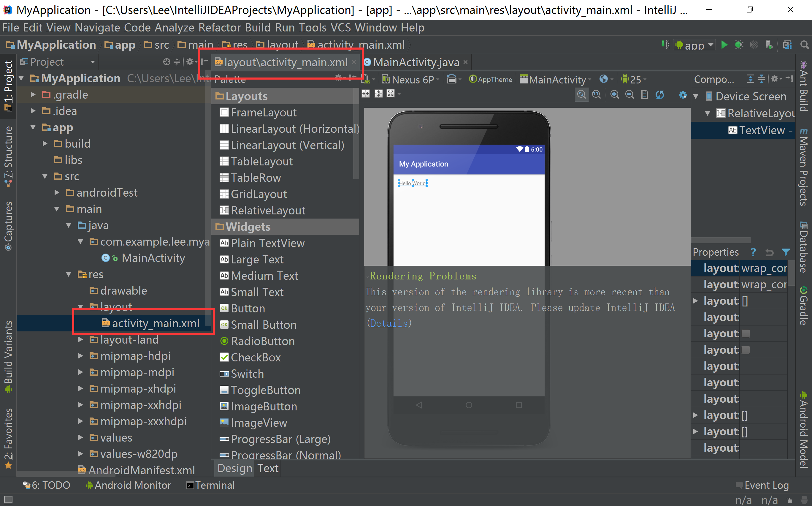This screenshot has width=812, height=506.
Task: Expand the .gradle folder
Action: (x=33, y=95)
